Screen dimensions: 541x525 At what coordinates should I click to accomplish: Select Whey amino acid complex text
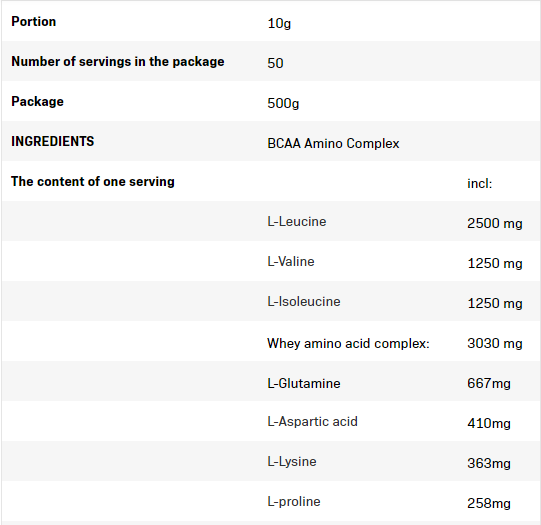coord(348,344)
